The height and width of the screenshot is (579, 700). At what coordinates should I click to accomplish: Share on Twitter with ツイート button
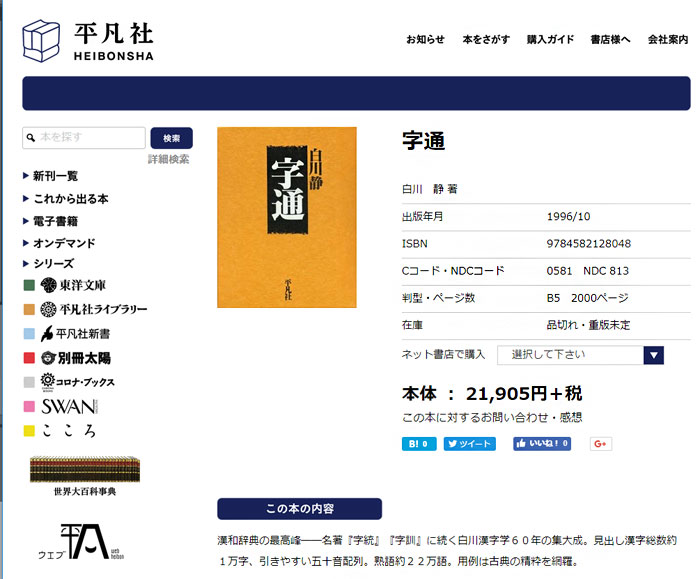click(470, 444)
